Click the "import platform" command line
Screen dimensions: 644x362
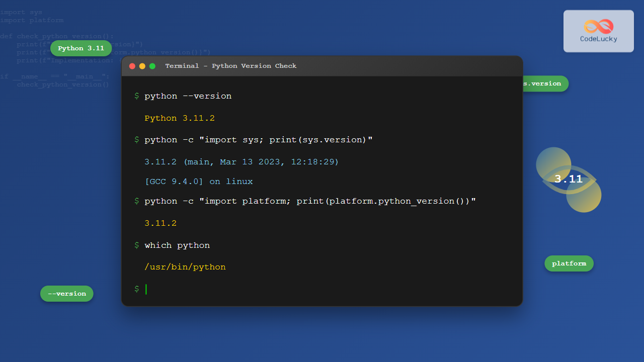[310, 201]
